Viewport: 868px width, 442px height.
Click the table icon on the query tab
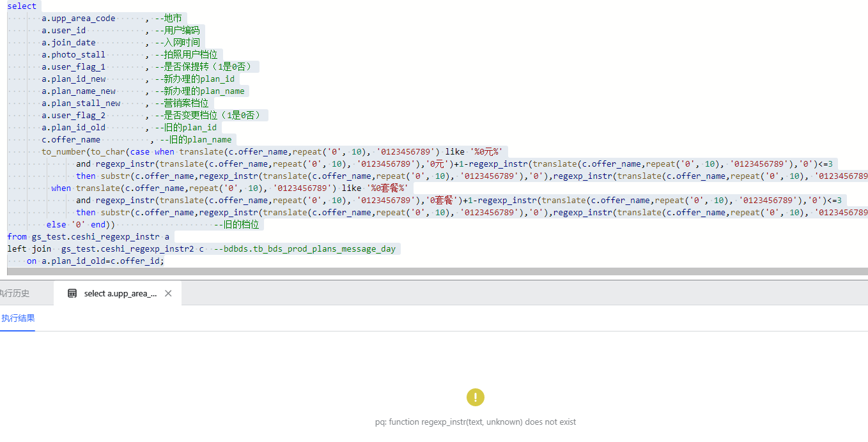[72, 293]
